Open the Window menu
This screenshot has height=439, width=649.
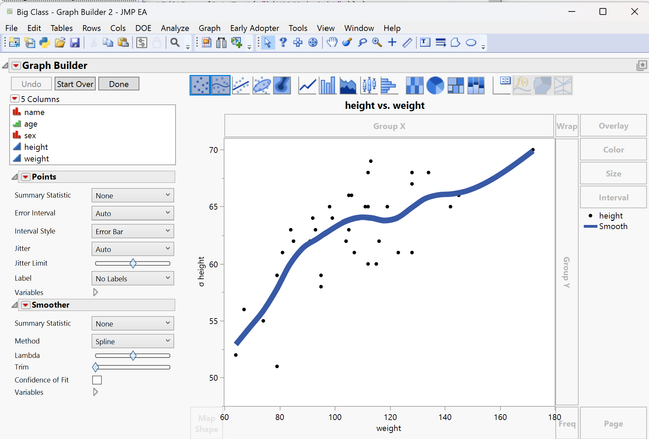[359, 28]
